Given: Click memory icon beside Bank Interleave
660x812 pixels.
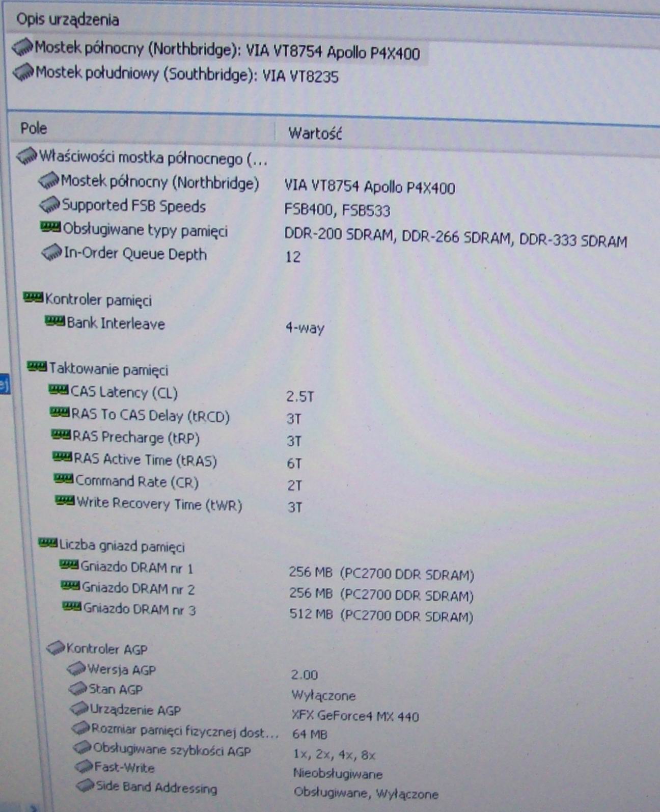Looking at the screenshot, I should (x=55, y=321).
